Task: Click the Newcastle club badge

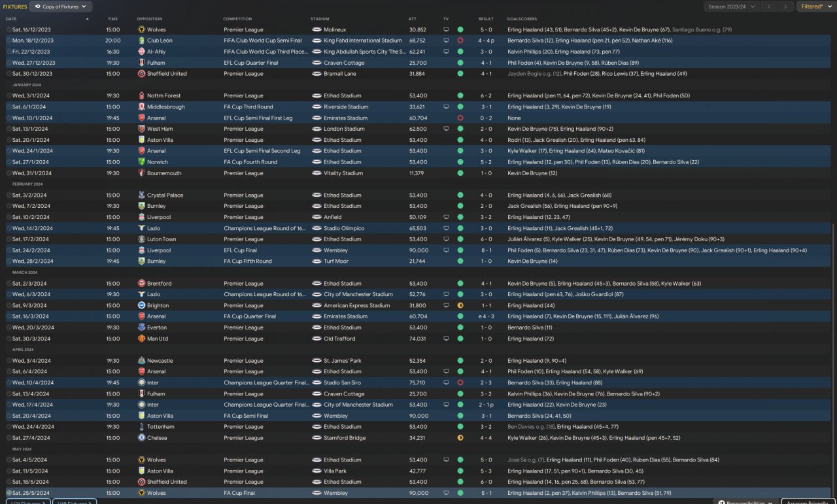Action: click(x=141, y=361)
